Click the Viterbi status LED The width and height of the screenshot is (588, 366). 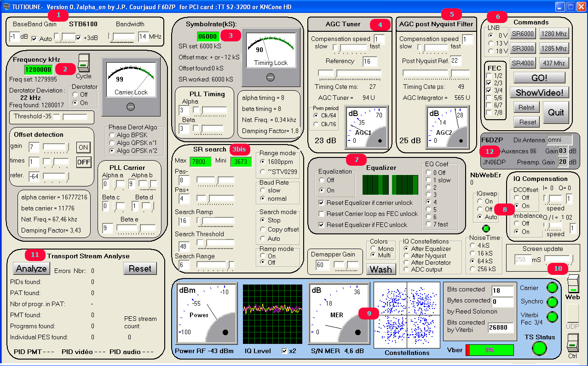coord(551,317)
